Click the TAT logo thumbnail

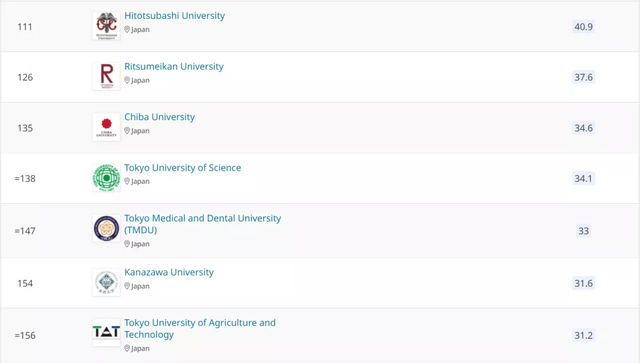tap(106, 332)
